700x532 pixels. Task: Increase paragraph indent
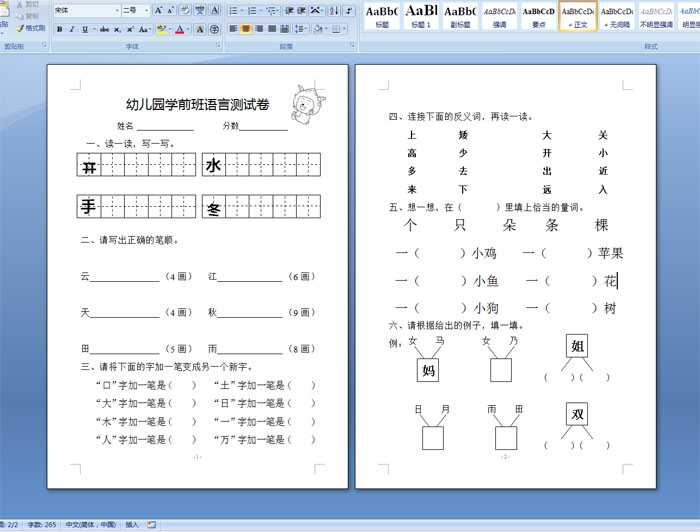tap(301, 10)
